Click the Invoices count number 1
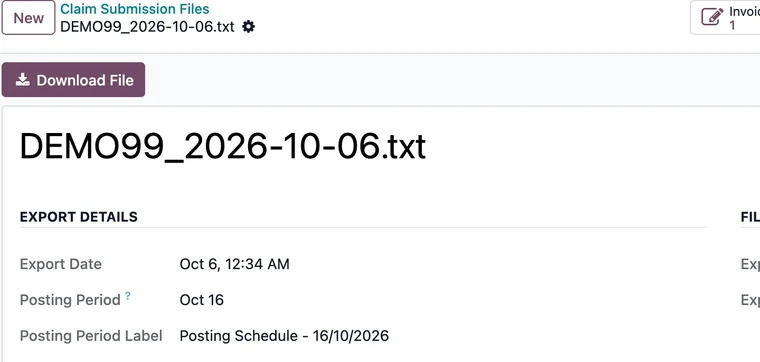This screenshot has height=362, width=760. (732, 25)
